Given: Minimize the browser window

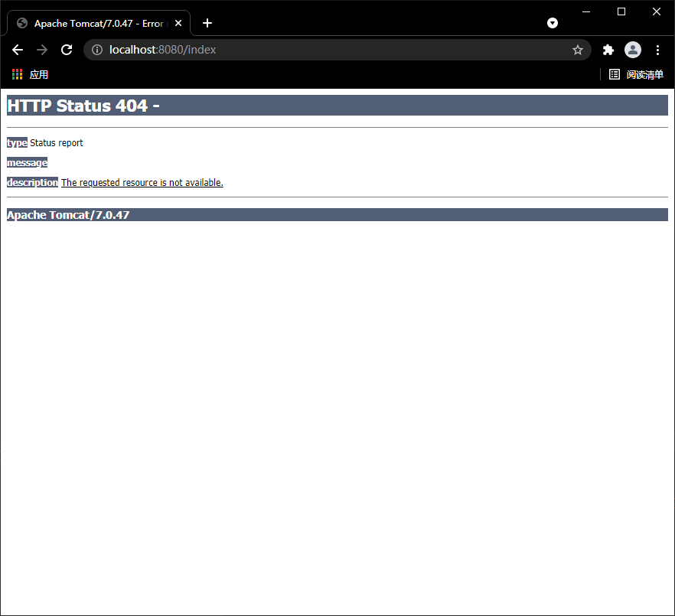Looking at the screenshot, I should coord(586,11).
